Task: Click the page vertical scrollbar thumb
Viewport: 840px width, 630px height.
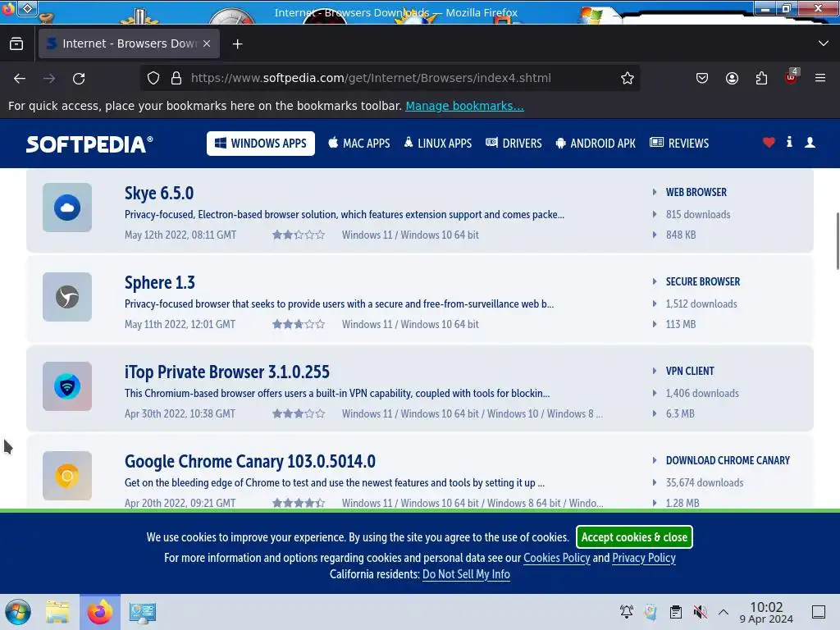Action: 838,241
